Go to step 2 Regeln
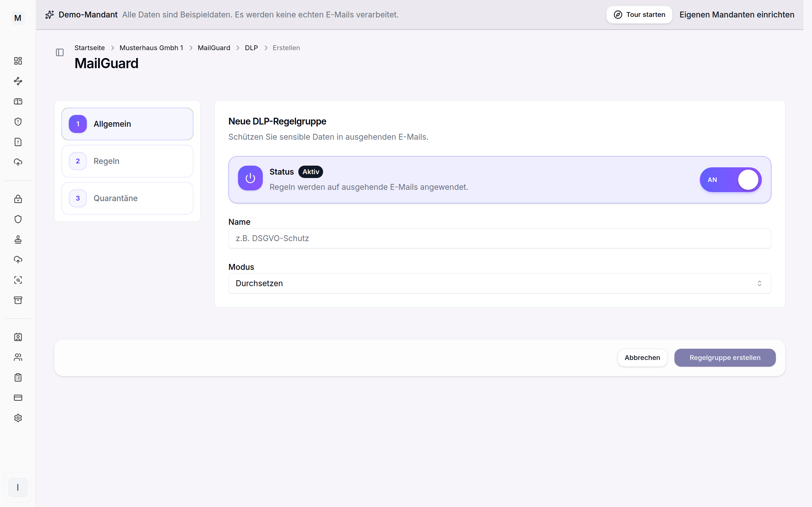The height and width of the screenshot is (507, 812). [127, 161]
